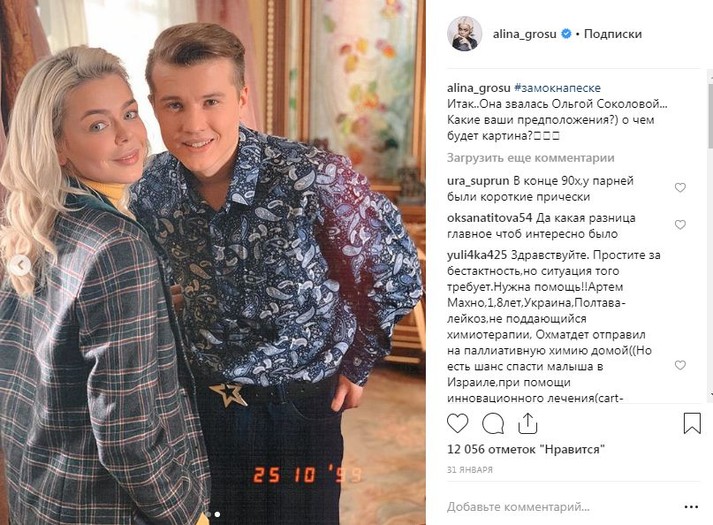The width and height of the screenshot is (713, 525).
Task: Open yuli4ka425 commenter profile
Action: tap(477, 255)
